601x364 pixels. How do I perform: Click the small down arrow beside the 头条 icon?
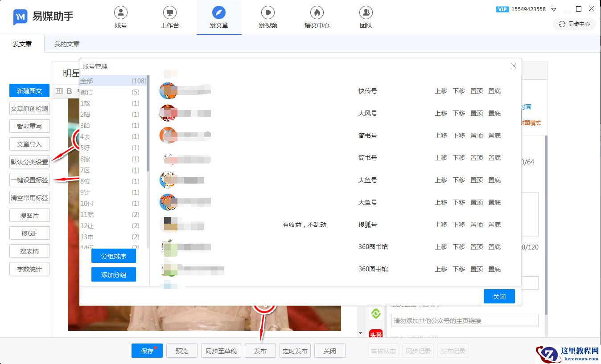click(361, 333)
